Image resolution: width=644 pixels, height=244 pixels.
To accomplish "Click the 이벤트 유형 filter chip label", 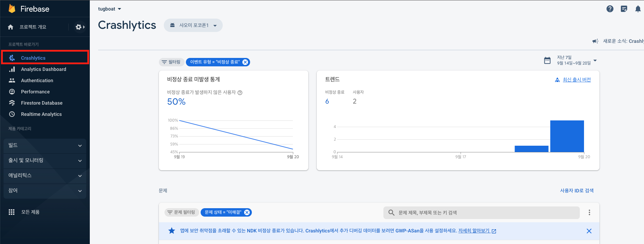I will click(215, 62).
